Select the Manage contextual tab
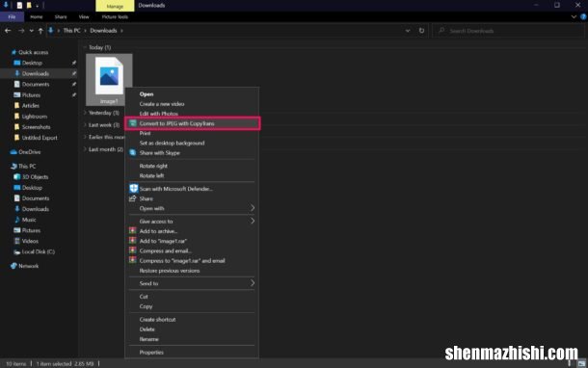 pyautogui.click(x=115, y=6)
